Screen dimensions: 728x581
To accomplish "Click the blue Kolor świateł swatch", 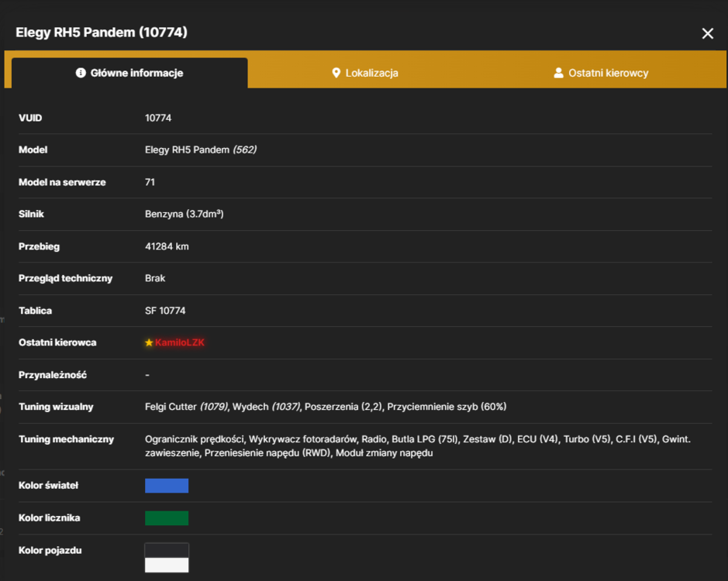I will (167, 486).
